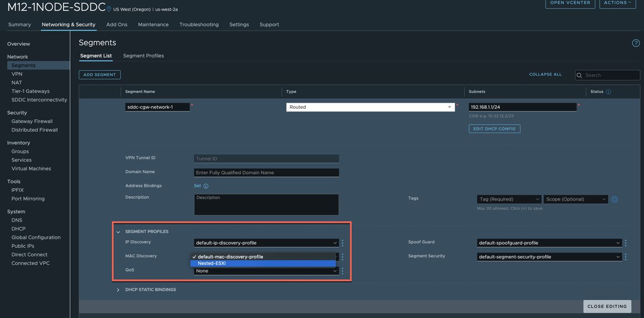Viewport: 644px width, 318px height.
Task: Open the QoS None dropdown
Action: (x=266, y=271)
